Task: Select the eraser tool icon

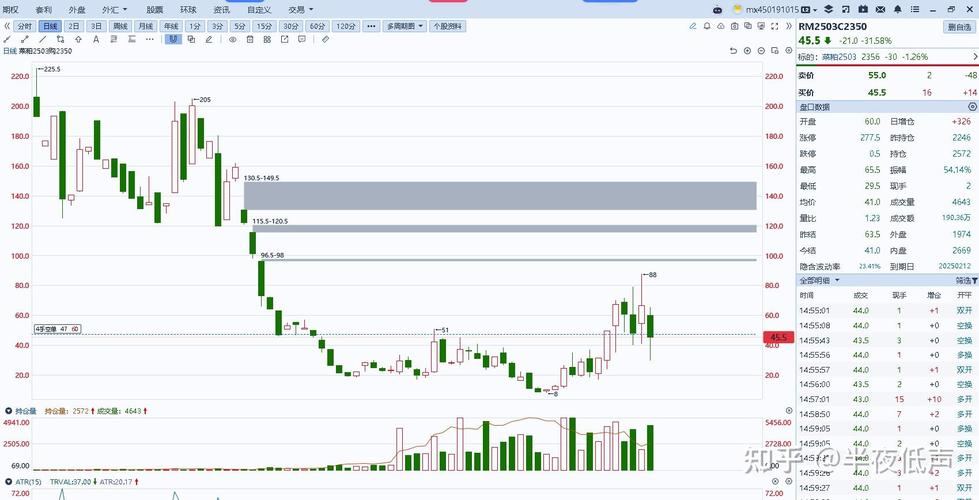Action: (x=325, y=39)
